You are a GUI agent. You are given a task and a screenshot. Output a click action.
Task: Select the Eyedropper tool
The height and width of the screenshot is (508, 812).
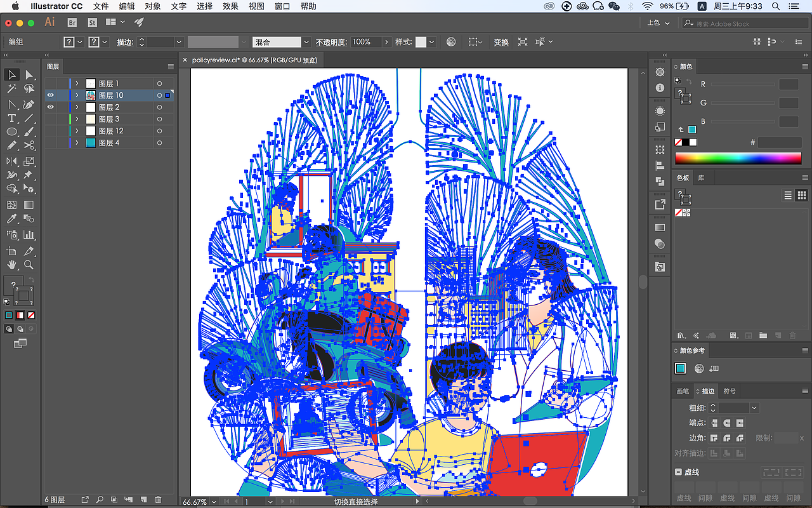pyautogui.click(x=12, y=219)
